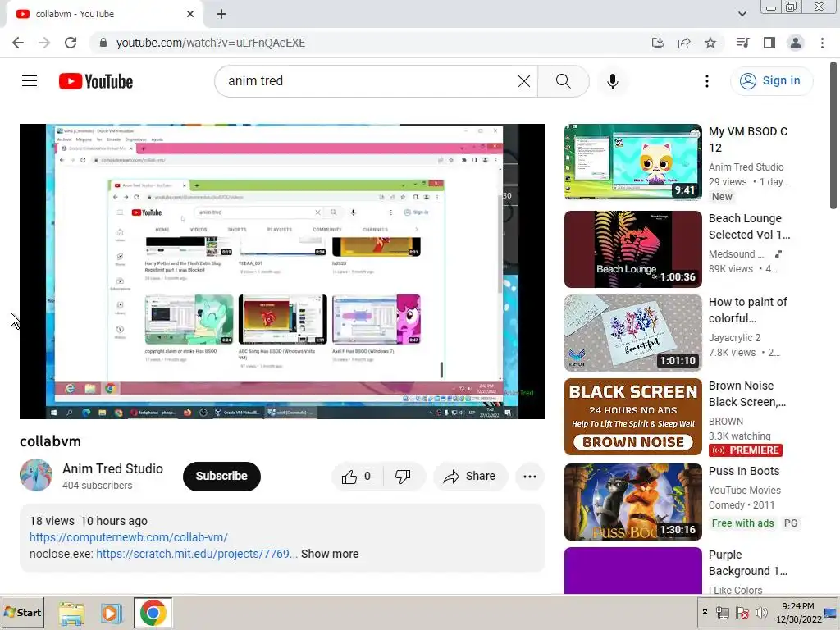Open Windows Explorer from the taskbar

pos(71,613)
